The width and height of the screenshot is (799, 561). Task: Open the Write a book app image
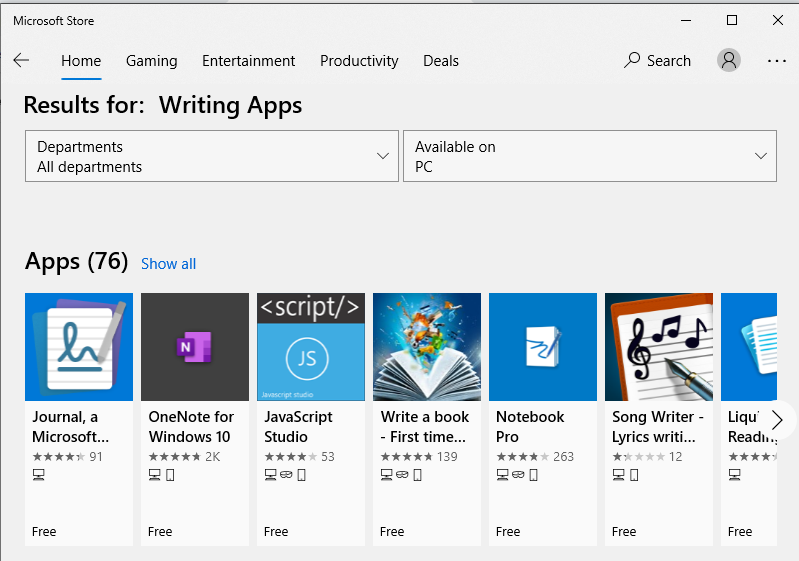tap(427, 346)
